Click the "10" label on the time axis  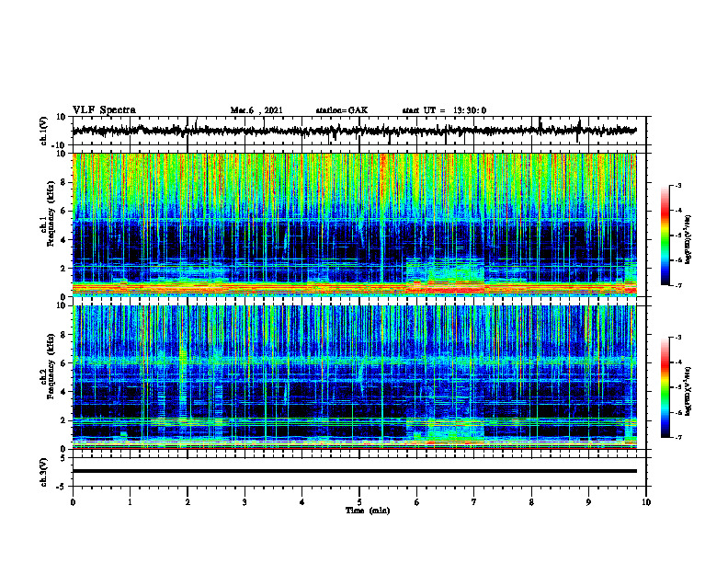(646, 502)
